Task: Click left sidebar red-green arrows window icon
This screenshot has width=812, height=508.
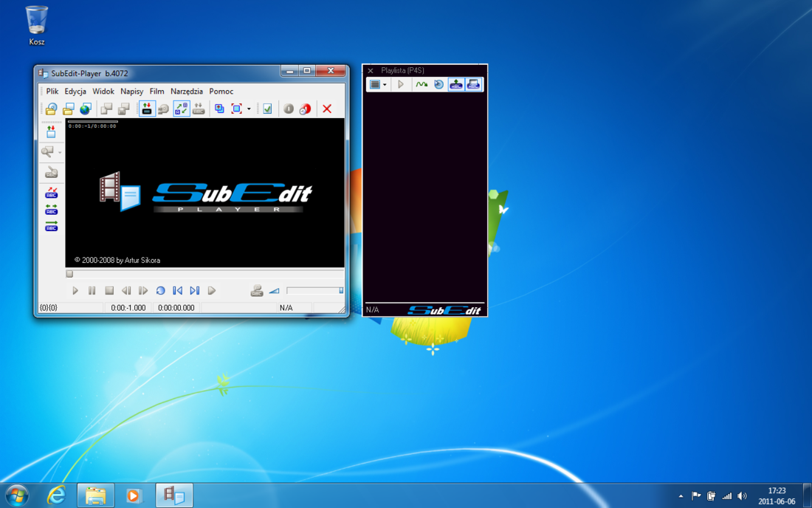Action: (x=51, y=132)
